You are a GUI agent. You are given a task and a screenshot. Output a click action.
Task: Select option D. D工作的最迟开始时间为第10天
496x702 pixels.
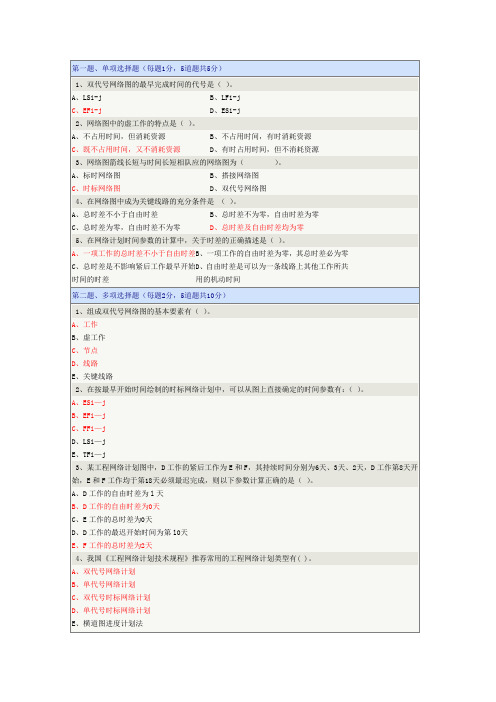click(x=130, y=532)
